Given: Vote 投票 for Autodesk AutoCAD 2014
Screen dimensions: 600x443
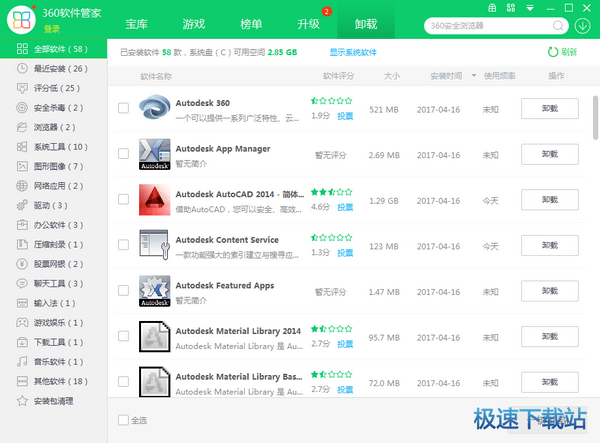Looking at the screenshot, I should click(x=345, y=207).
